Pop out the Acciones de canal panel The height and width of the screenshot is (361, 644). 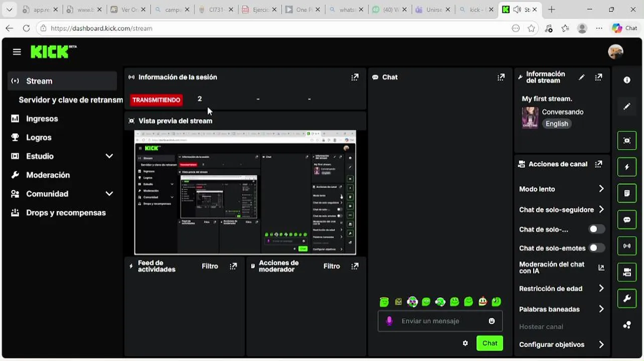pos(598,164)
